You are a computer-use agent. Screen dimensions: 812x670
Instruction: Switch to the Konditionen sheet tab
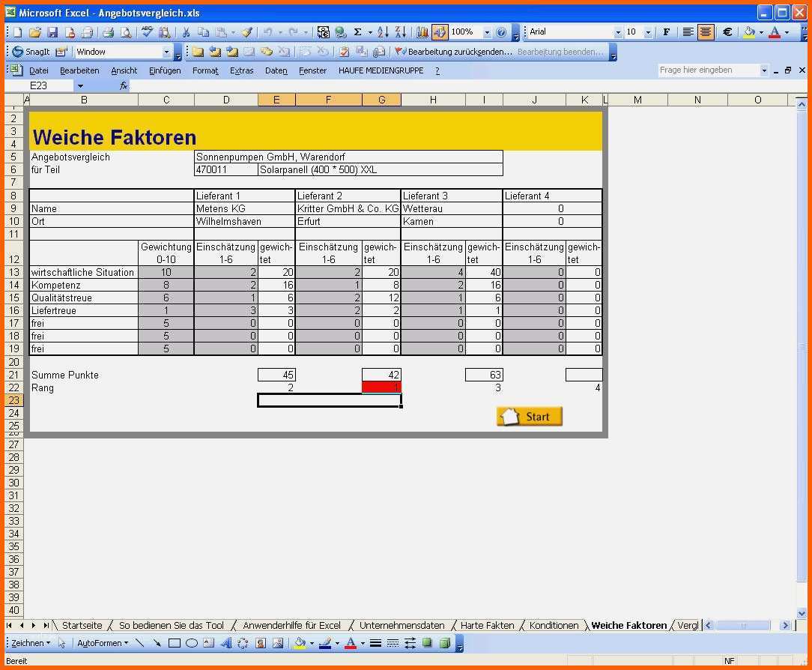554,626
